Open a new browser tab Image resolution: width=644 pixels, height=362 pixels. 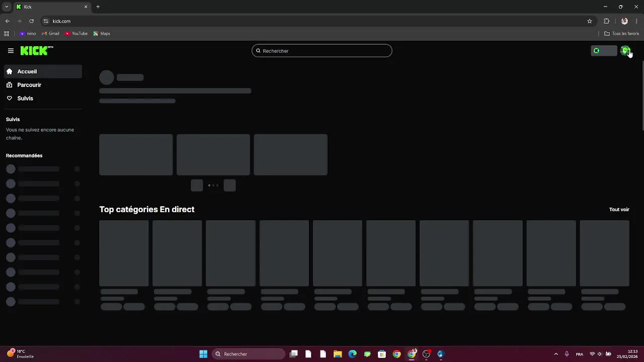[x=98, y=7]
